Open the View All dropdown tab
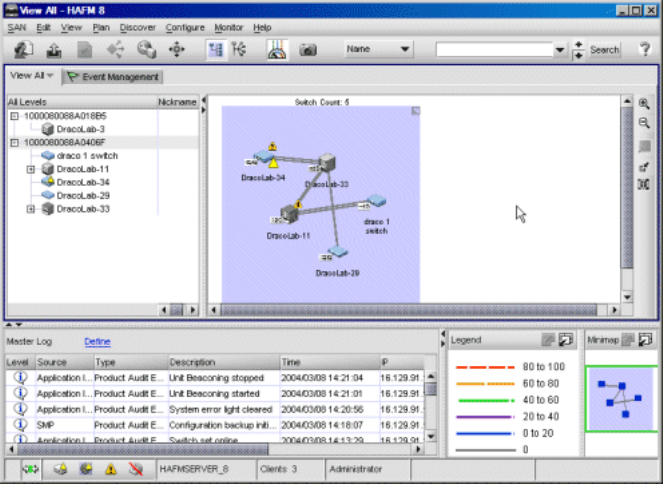 tap(32, 76)
